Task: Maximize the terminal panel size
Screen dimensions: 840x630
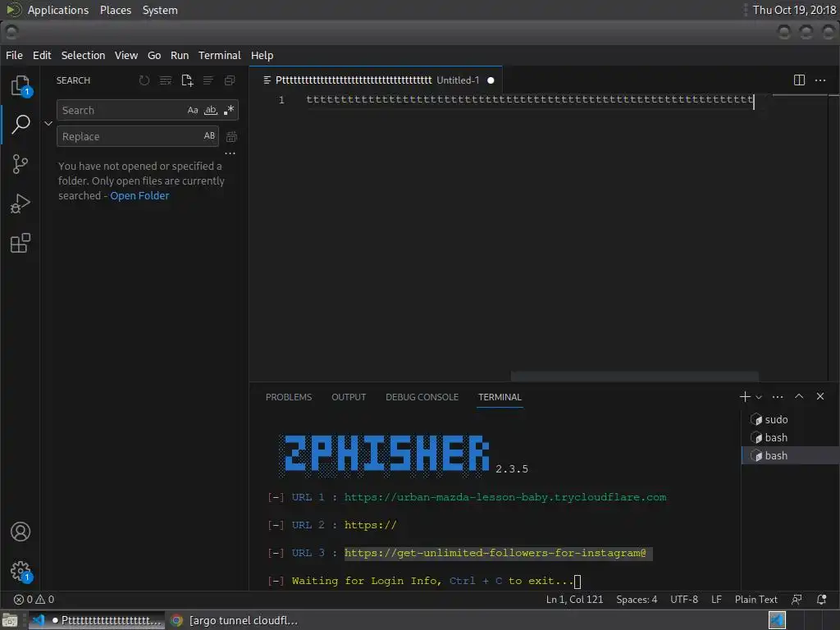Action: point(799,396)
